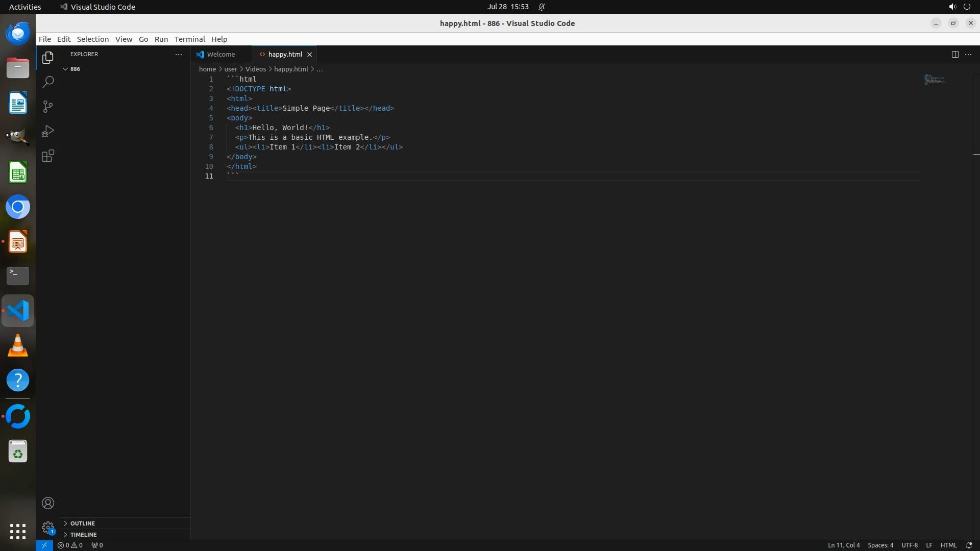Collapse the 886 folder section
980x551 pixels.
click(66, 69)
